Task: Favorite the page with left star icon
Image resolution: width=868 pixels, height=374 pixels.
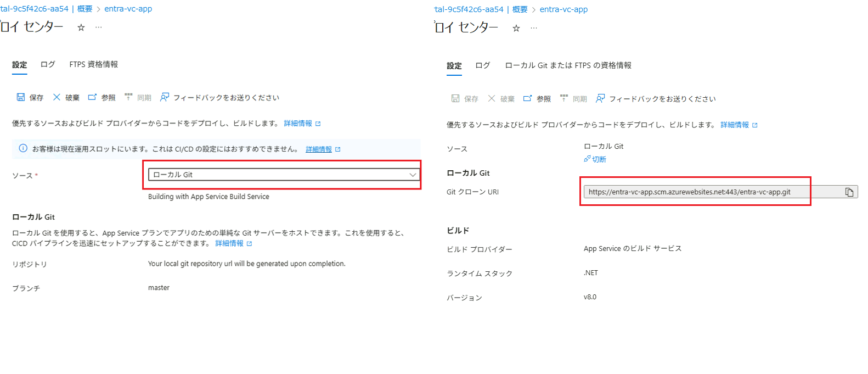Action: 81,27
